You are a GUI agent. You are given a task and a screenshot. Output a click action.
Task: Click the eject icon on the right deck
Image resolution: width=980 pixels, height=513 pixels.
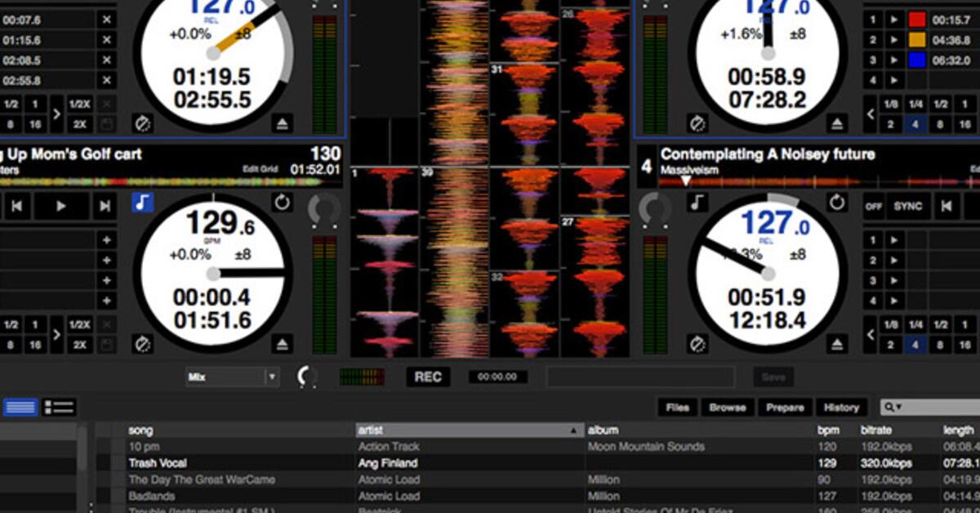[x=838, y=342]
